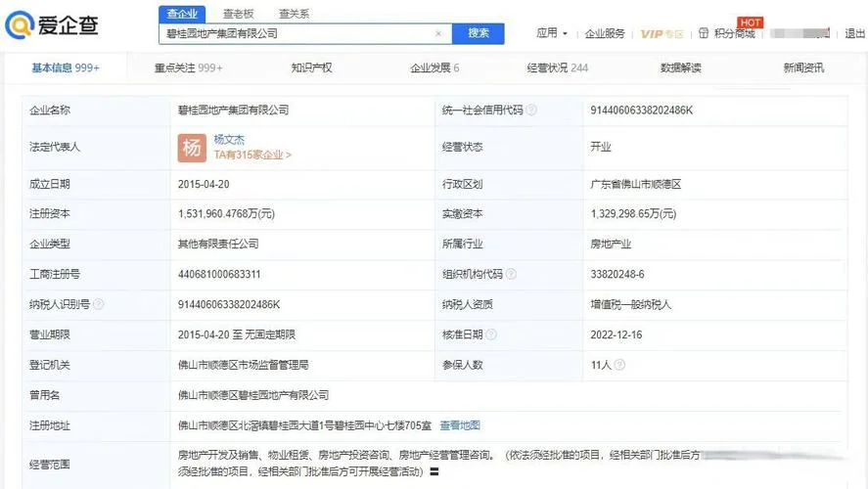Select the 企业名称 value 碧桂园地产集团有限公司
The image size is (868, 489).
pyautogui.click(x=233, y=111)
